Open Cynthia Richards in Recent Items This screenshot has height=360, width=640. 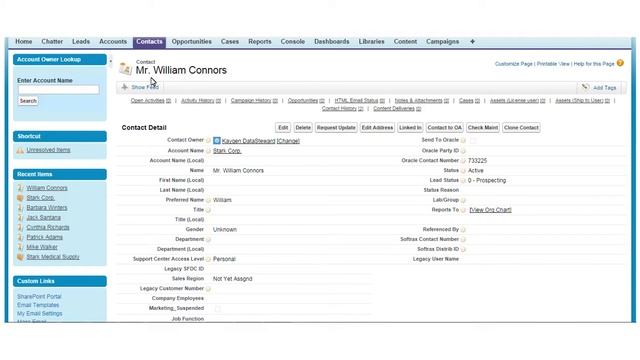pyautogui.click(x=48, y=227)
